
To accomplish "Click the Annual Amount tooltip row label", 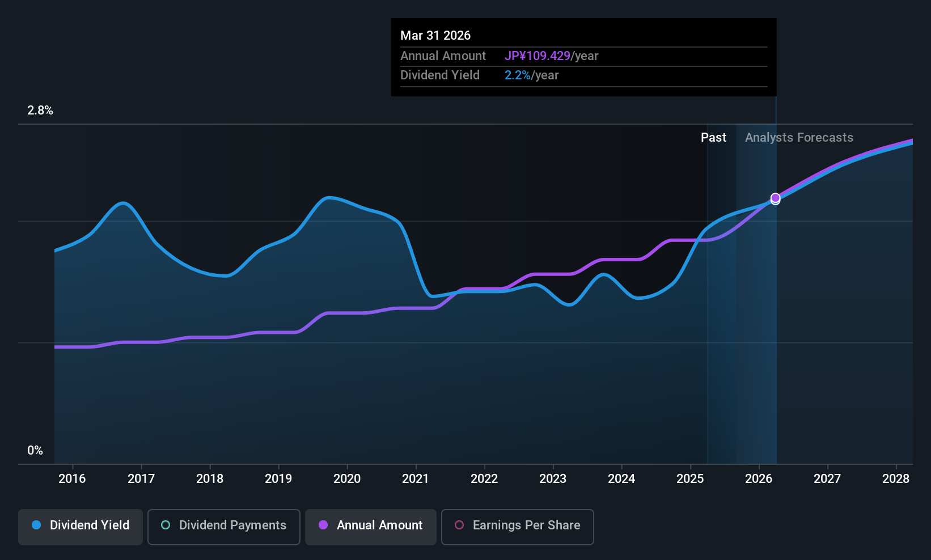I will [443, 56].
